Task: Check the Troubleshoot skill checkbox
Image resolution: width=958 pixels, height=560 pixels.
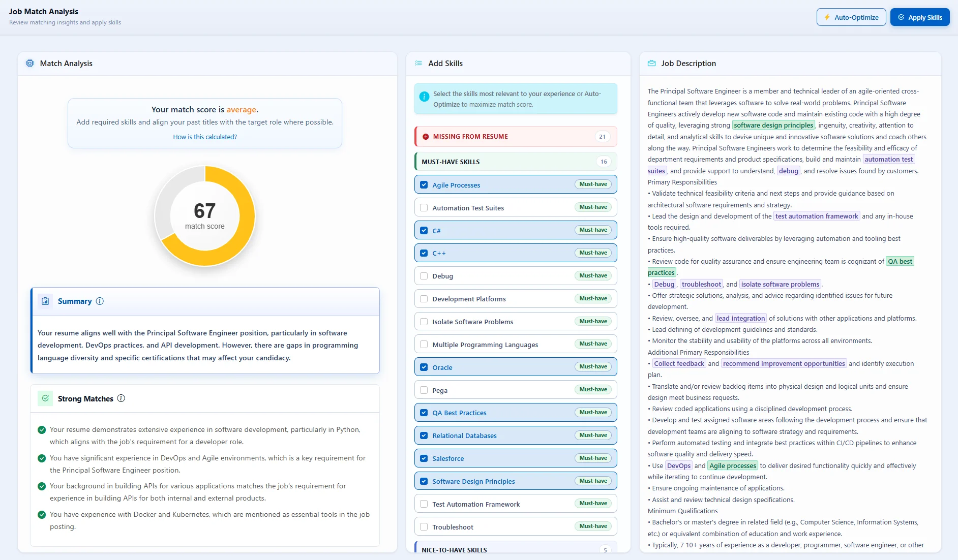Action: coord(424,527)
